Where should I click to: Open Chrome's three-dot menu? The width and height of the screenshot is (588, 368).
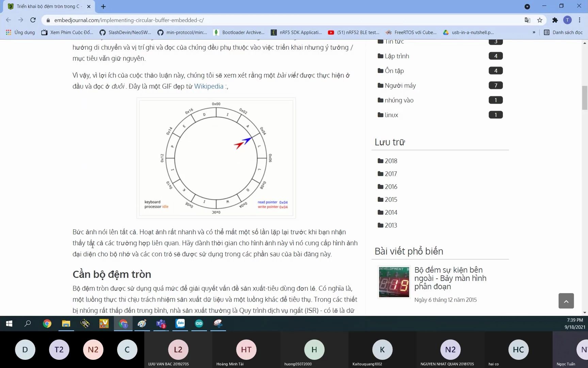tap(579, 20)
